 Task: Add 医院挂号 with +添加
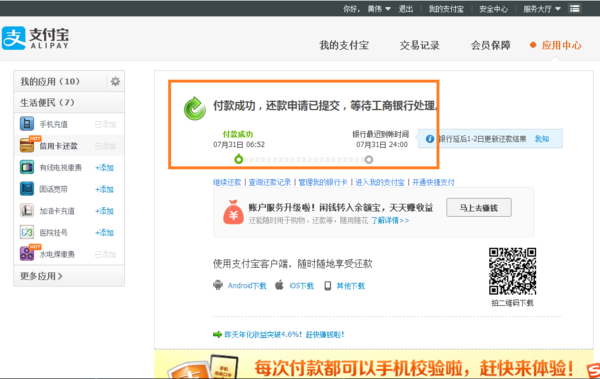[x=104, y=232]
